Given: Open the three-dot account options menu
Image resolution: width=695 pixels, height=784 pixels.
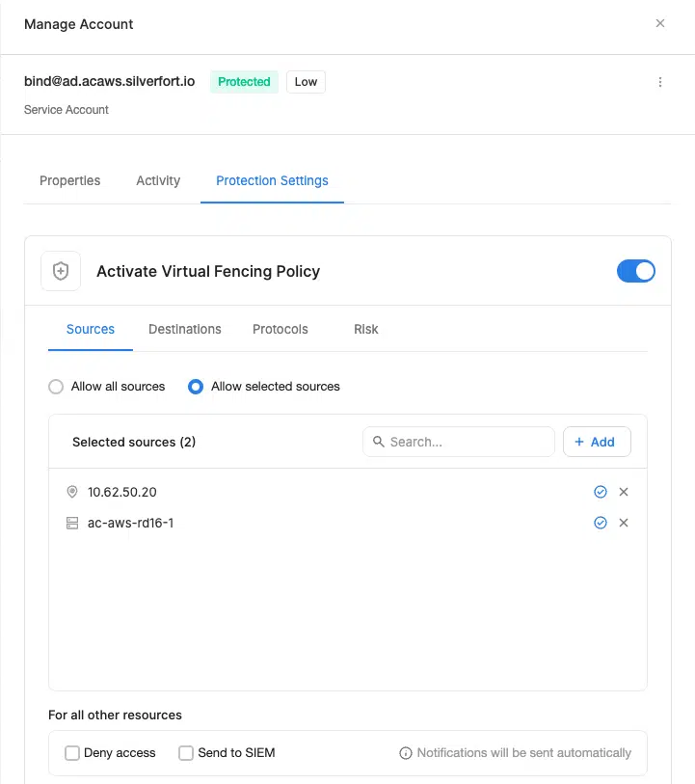Looking at the screenshot, I should [660, 82].
